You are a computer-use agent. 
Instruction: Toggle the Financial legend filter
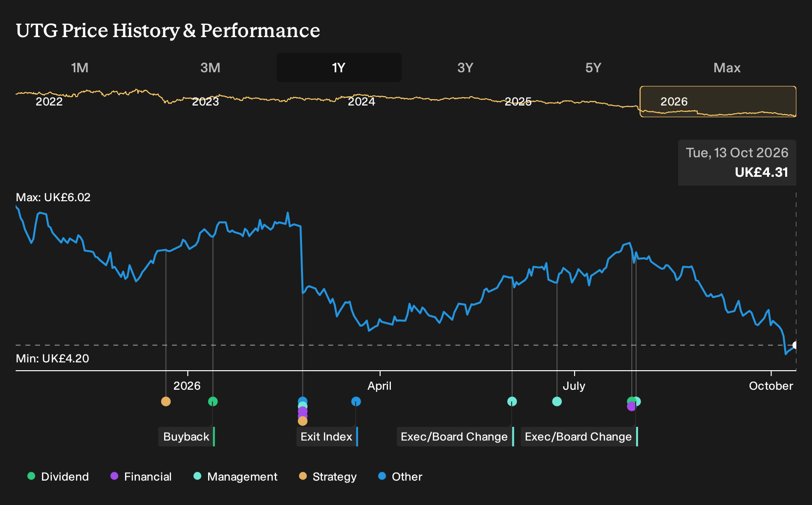[x=141, y=477]
